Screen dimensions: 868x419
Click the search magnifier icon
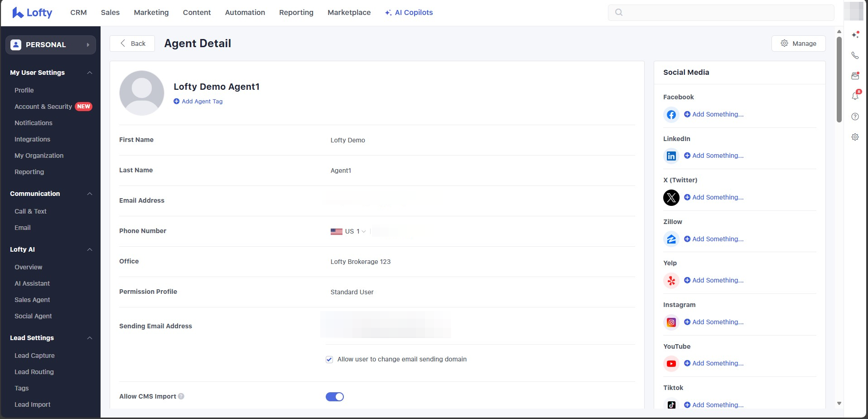pyautogui.click(x=619, y=12)
